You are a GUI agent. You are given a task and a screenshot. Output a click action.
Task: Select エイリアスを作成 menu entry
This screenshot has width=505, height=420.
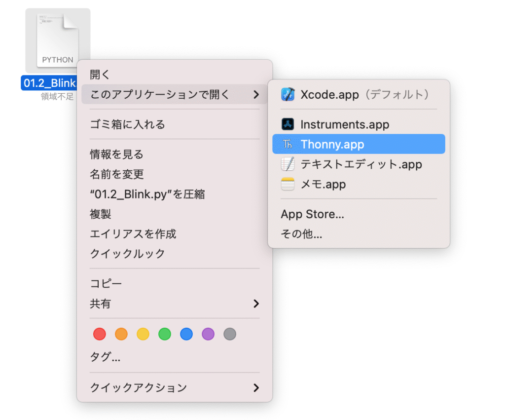(x=175, y=234)
